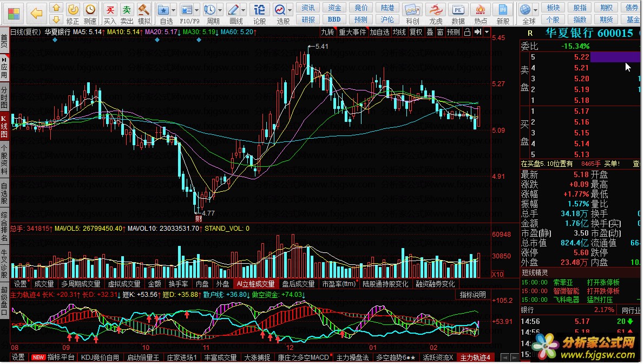Toggle 九转 indicator
Viewport: 644px width, 364px height.
click(328, 32)
